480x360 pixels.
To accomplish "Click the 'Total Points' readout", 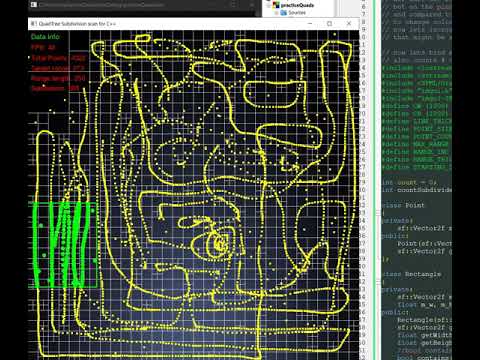I will click(x=58, y=58).
